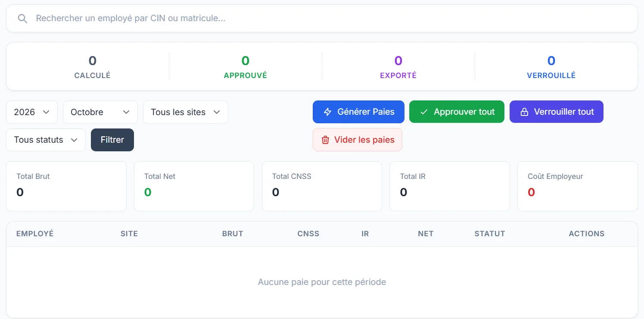Click the Total Brut card
Screen dimensions: 644x319
point(66,186)
